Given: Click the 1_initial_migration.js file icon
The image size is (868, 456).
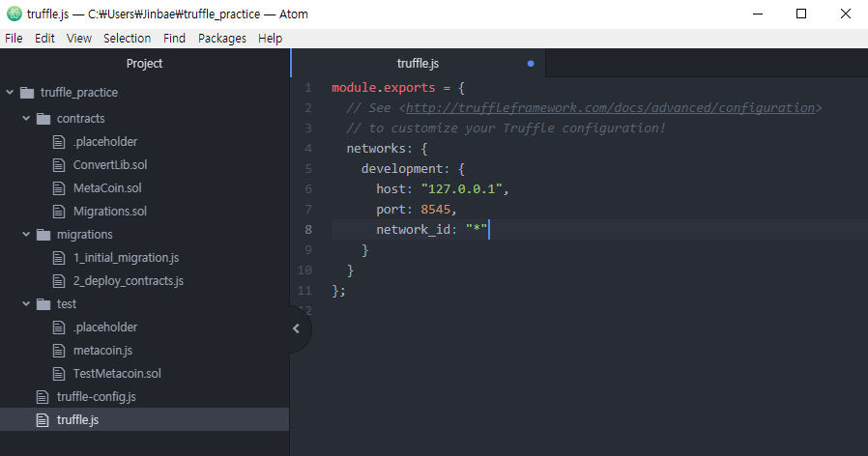Looking at the screenshot, I should (59, 258).
